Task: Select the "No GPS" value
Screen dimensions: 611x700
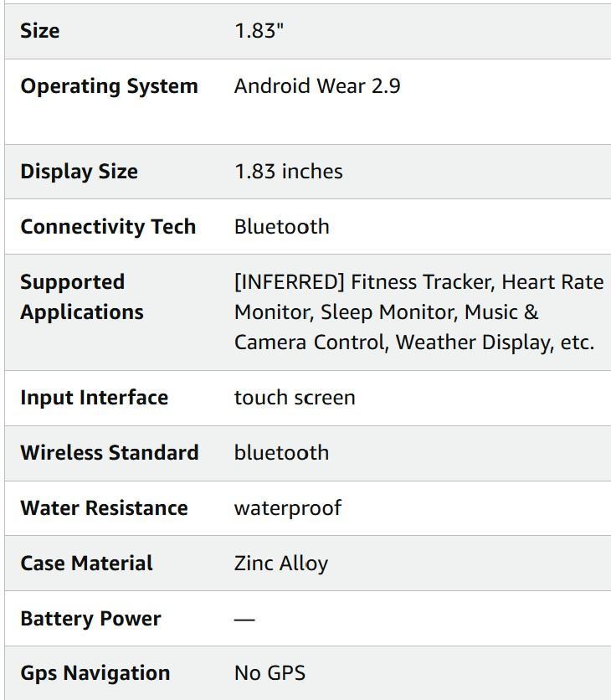Action: 270,673
